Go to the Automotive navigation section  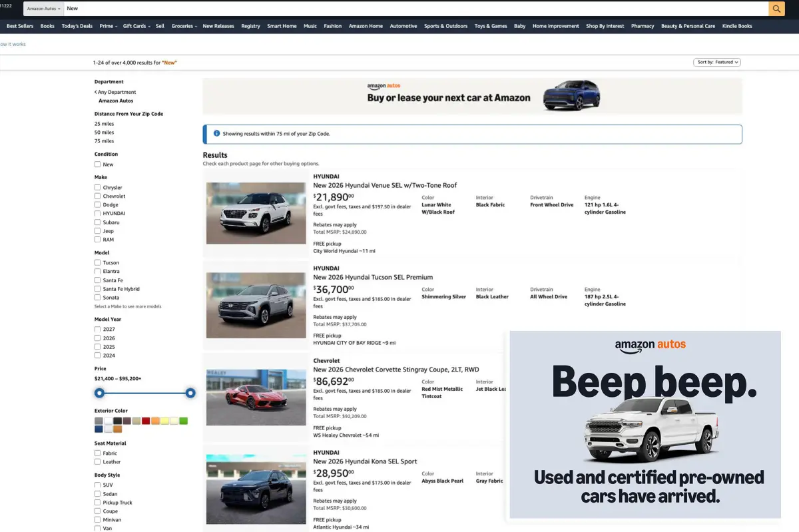coord(403,26)
